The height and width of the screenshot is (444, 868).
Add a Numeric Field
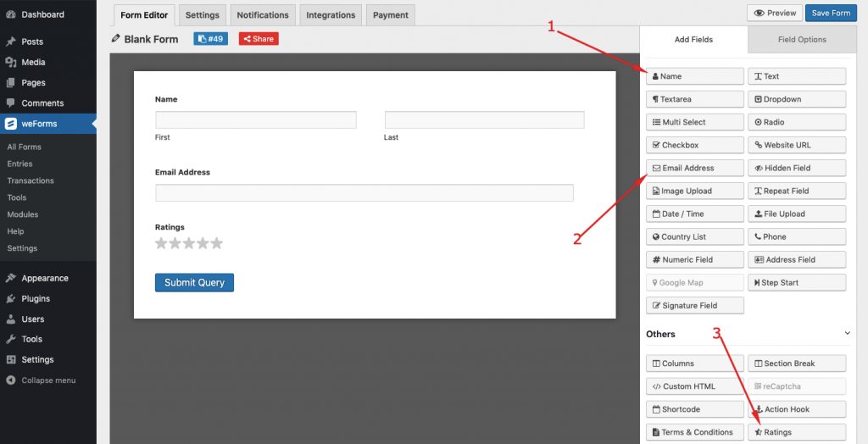pos(695,259)
